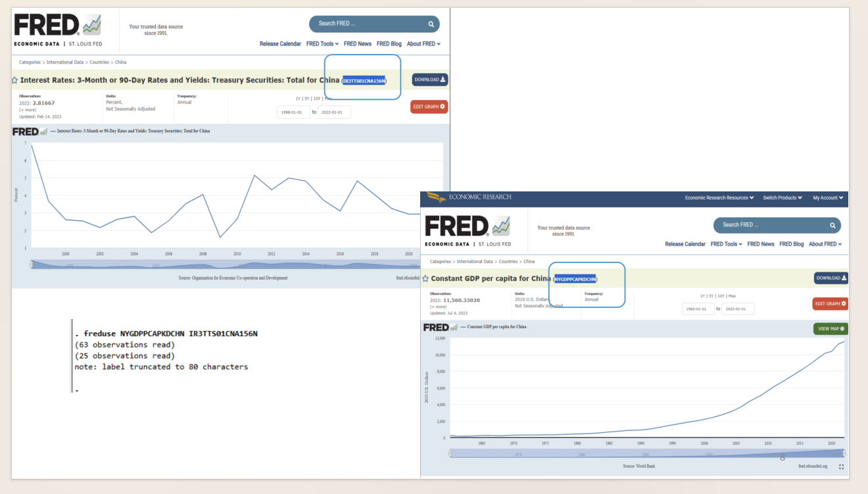The width and height of the screenshot is (868, 494).
Task: Open fullscreen view of the GDP chart
Action: point(842,466)
